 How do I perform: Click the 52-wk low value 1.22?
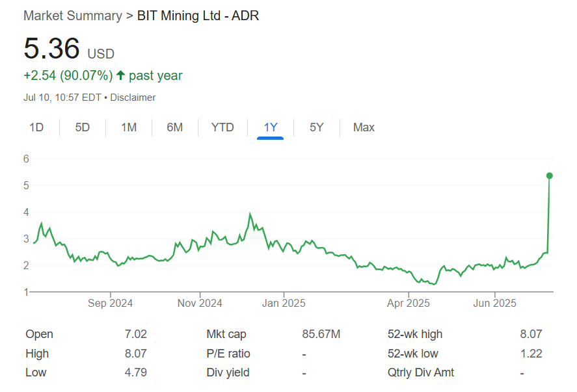531,354
